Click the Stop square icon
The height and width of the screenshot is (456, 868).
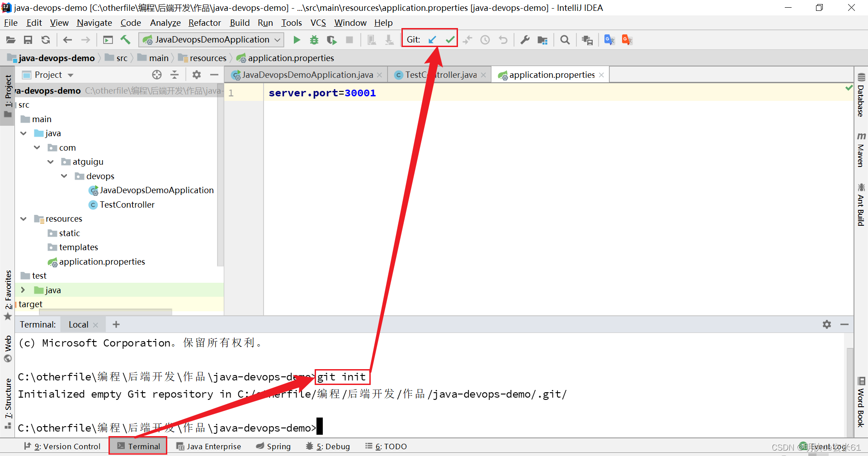[x=349, y=40]
